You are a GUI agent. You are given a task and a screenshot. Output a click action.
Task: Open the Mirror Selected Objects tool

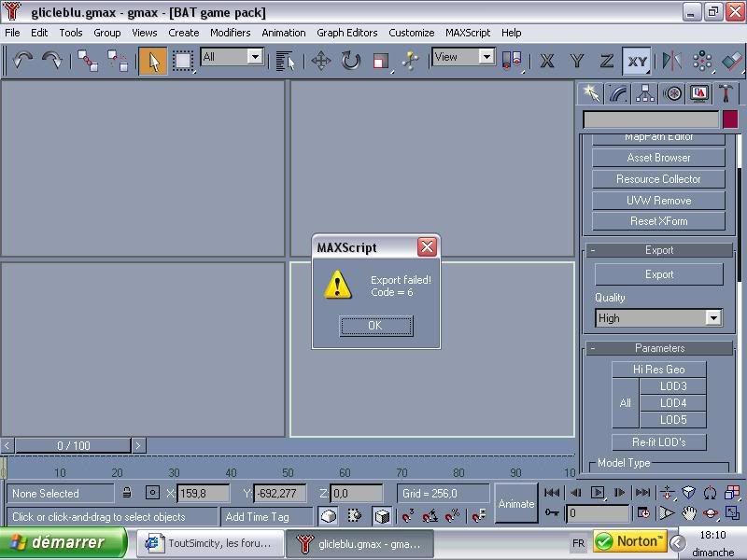[671, 61]
